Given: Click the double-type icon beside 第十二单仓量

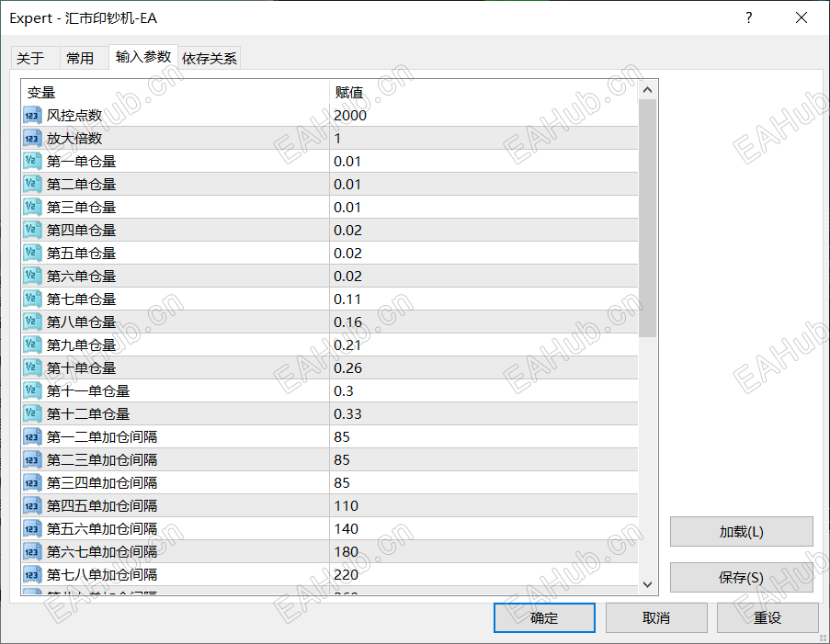Looking at the screenshot, I should (x=32, y=413).
